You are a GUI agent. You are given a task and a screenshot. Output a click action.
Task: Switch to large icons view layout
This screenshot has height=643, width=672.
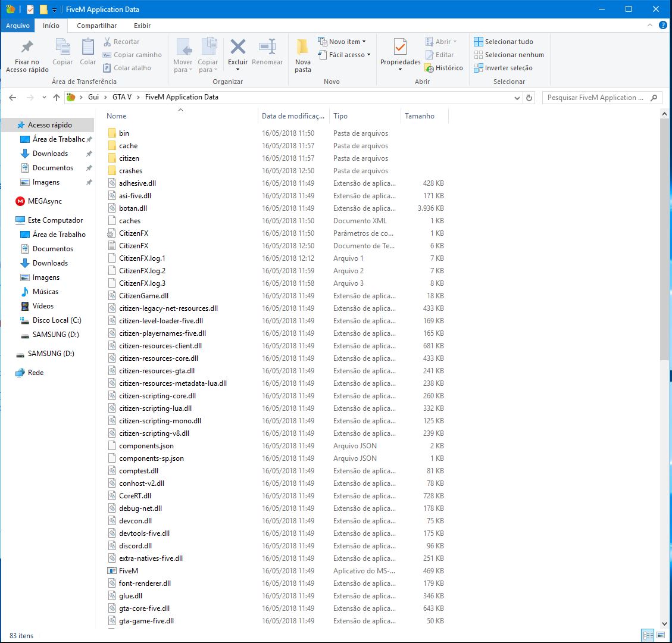(661, 635)
